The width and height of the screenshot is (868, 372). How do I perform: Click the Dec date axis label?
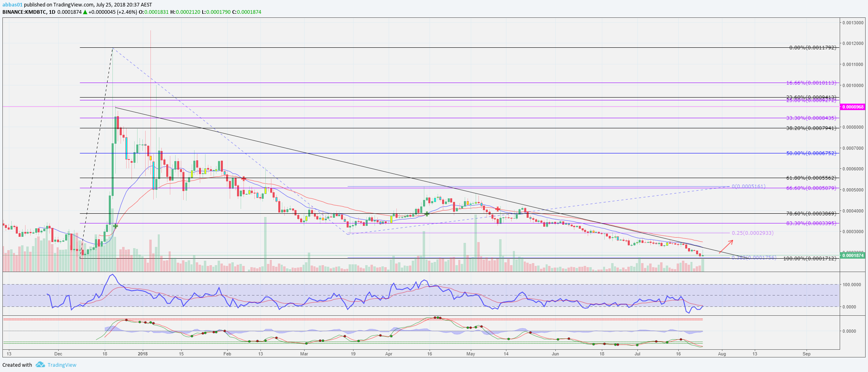[x=58, y=354]
